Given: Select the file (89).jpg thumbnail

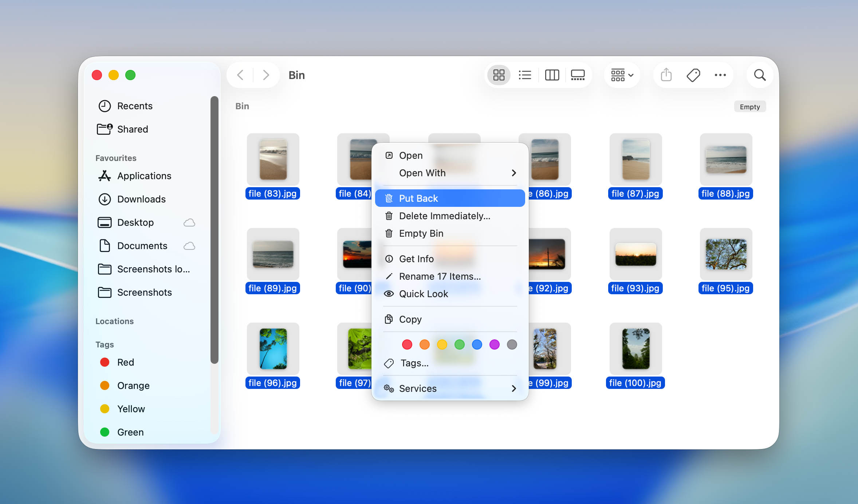Looking at the screenshot, I should click(x=273, y=254).
